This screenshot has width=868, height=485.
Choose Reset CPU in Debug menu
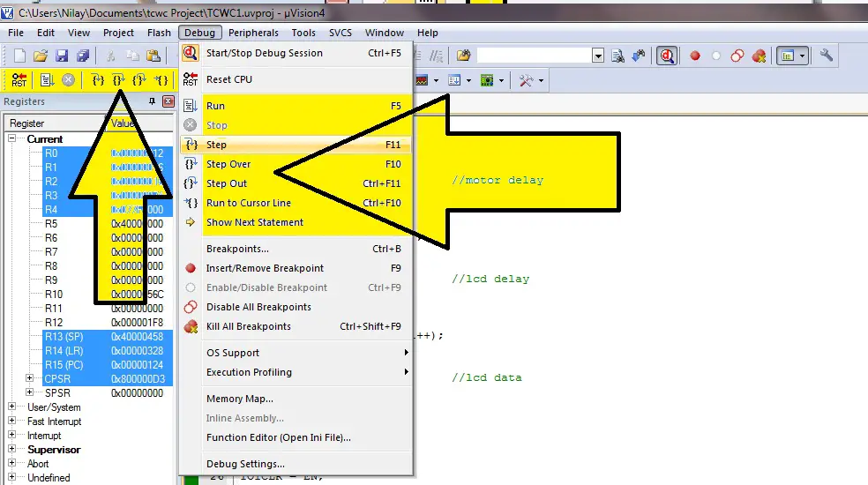click(296, 79)
